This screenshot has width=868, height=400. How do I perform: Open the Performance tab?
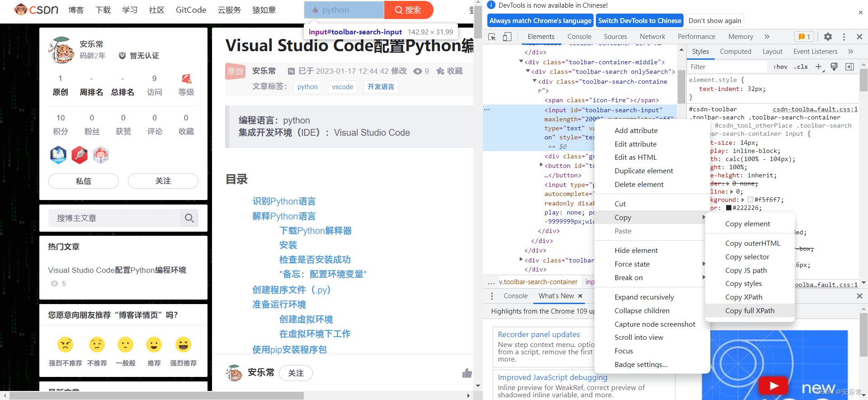696,37
